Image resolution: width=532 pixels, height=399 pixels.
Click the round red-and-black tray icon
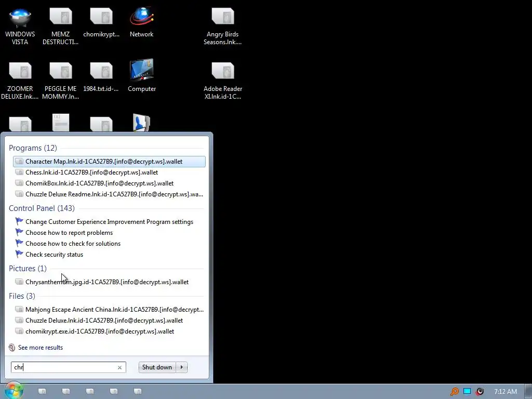[480, 392]
